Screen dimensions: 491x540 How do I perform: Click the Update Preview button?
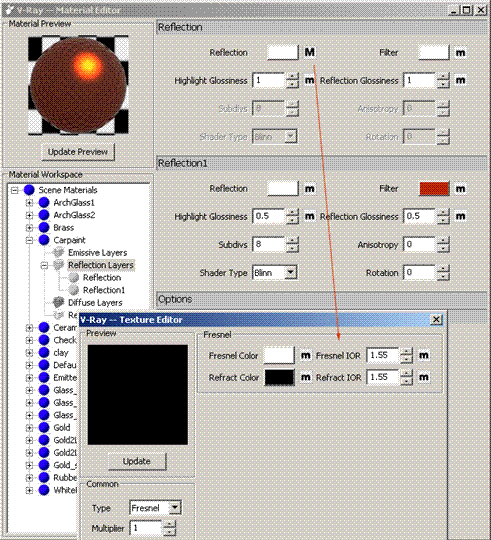(78, 152)
